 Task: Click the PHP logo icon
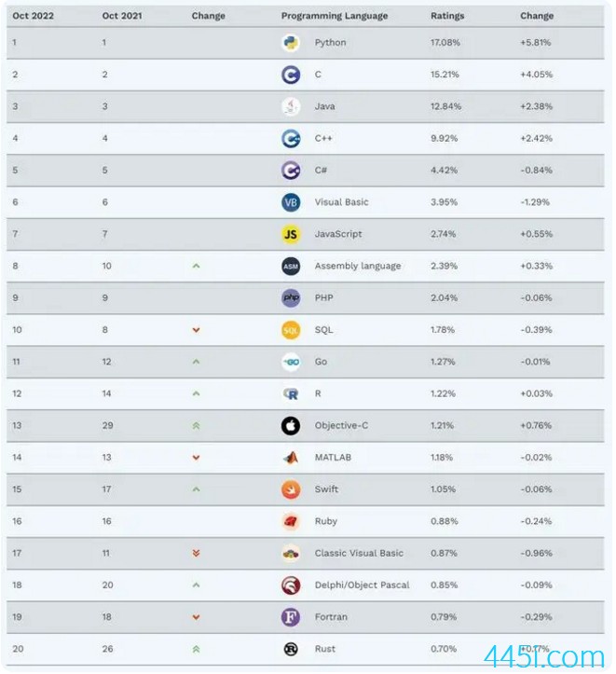(x=291, y=298)
